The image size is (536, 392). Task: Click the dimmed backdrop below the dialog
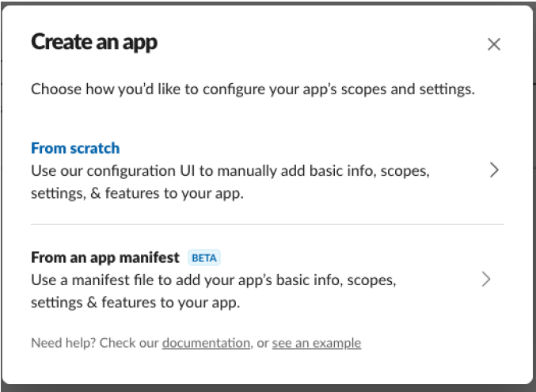pyautogui.click(x=268, y=388)
